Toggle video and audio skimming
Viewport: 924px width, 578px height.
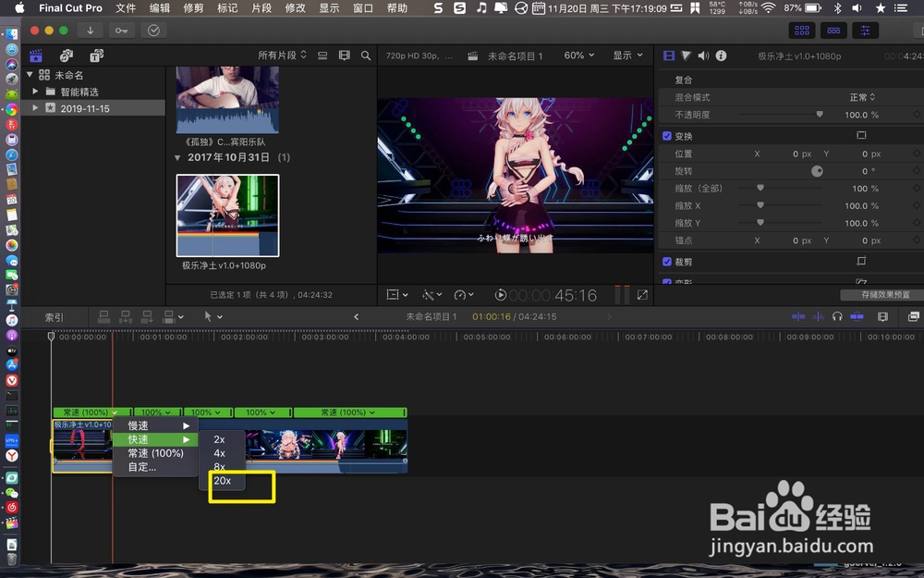pyautogui.click(x=798, y=316)
